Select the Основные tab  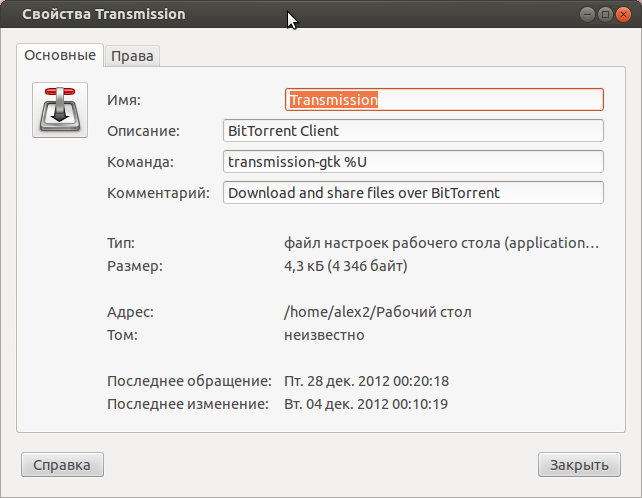(60, 55)
